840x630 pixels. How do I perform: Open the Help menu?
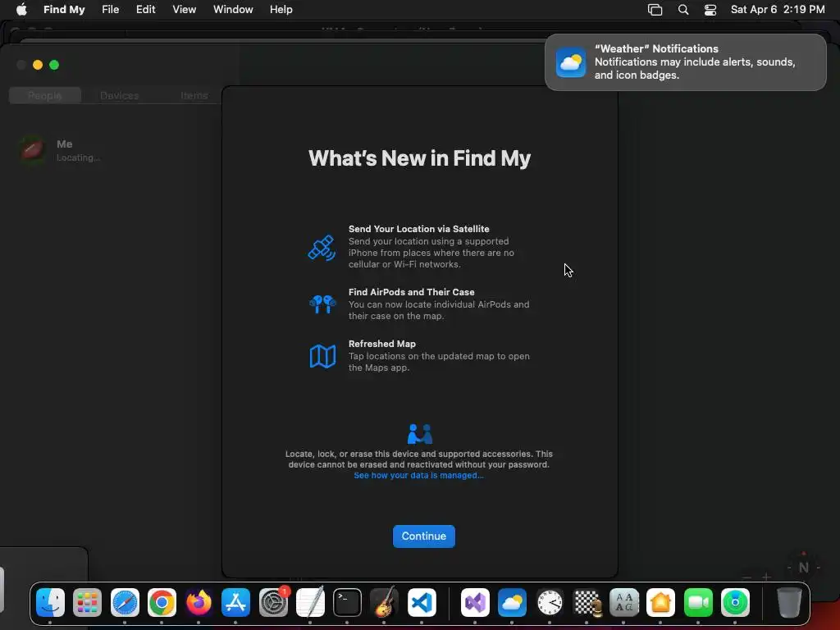pos(281,9)
